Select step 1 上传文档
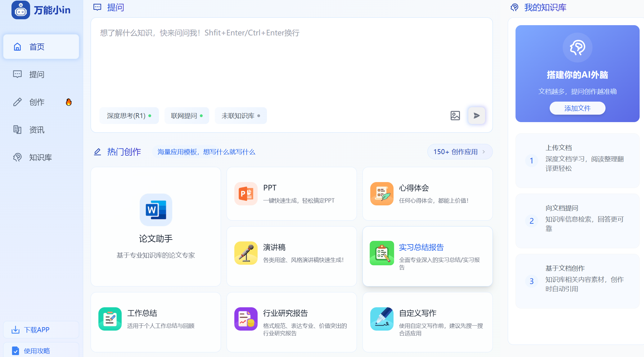The image size is (644, 357). coord(577,160)
